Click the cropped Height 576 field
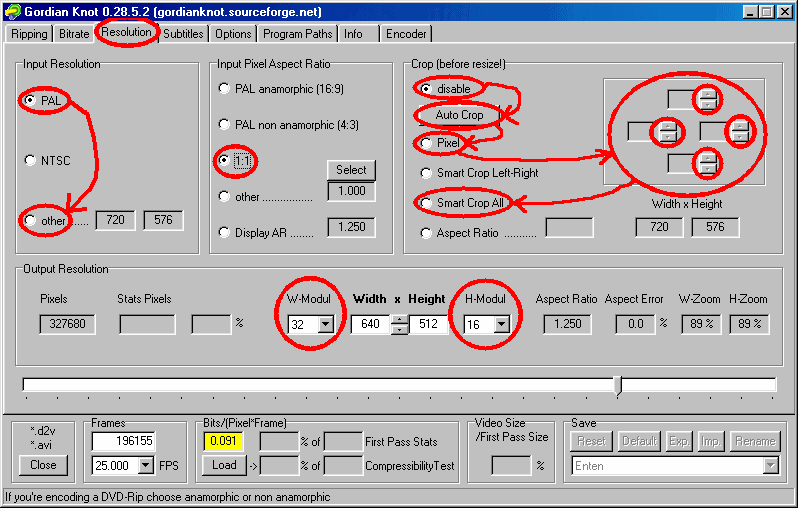 (x=715, y=227)
